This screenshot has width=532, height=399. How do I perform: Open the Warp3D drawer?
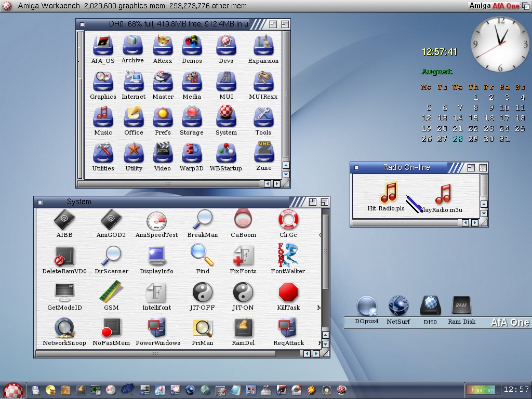pyautogui.click(x=192, y=153)
